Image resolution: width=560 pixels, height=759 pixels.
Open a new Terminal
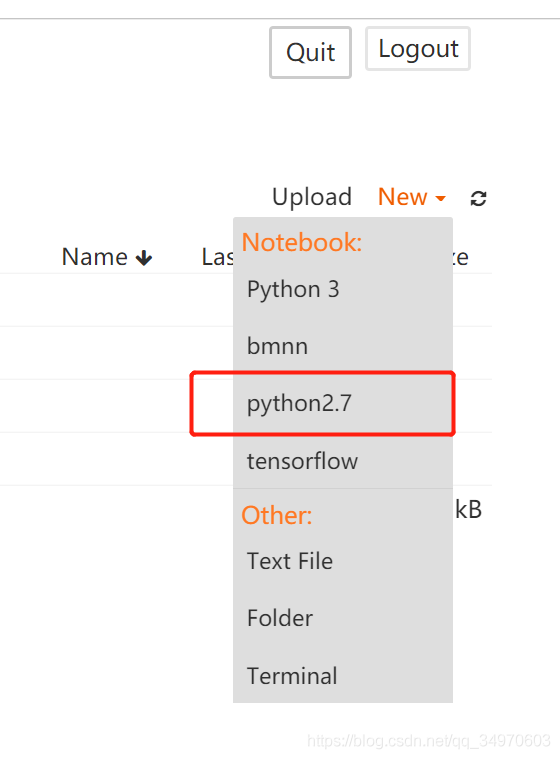coord(343,676)
